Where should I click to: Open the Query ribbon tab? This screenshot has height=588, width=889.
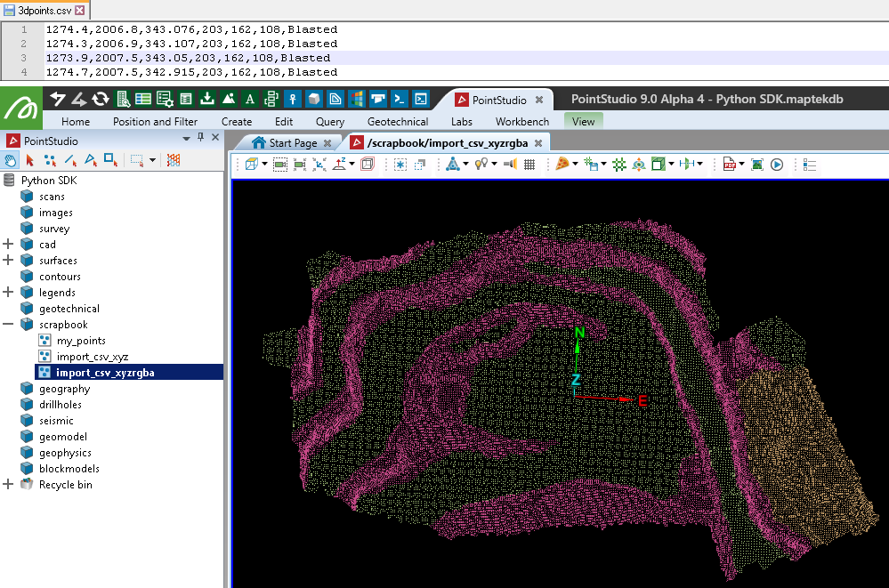329,121
